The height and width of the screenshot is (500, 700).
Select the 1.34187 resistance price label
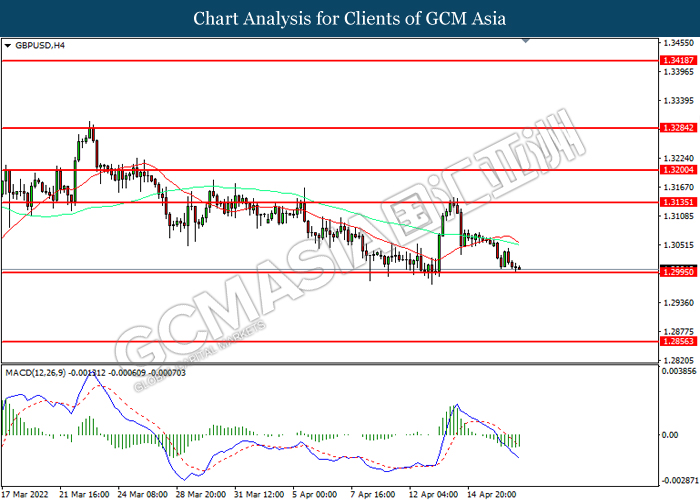(x=678, y=60)
